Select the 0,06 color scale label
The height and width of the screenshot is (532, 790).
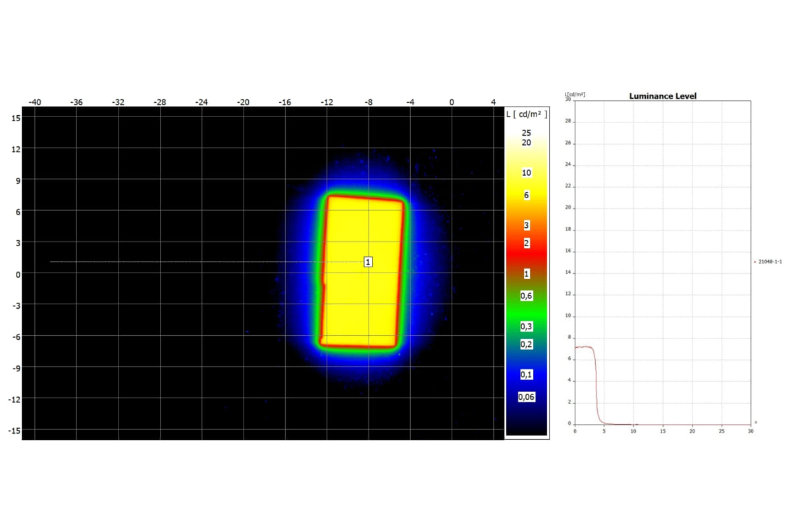526,397
